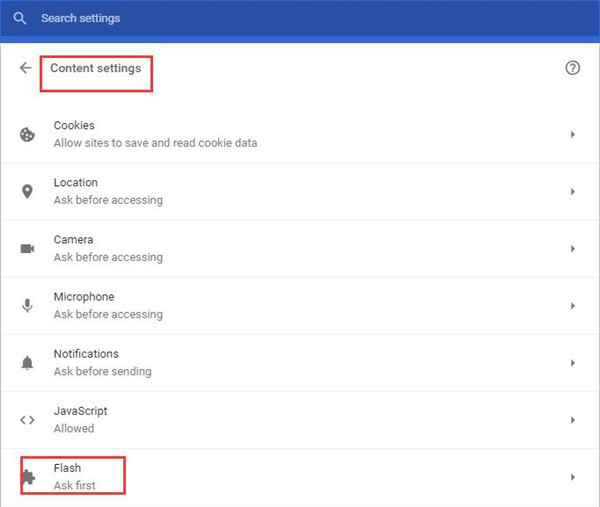600x507 pixels.
Task: Click 'Allow sites to save and read cookie data'
Action: 155,143
